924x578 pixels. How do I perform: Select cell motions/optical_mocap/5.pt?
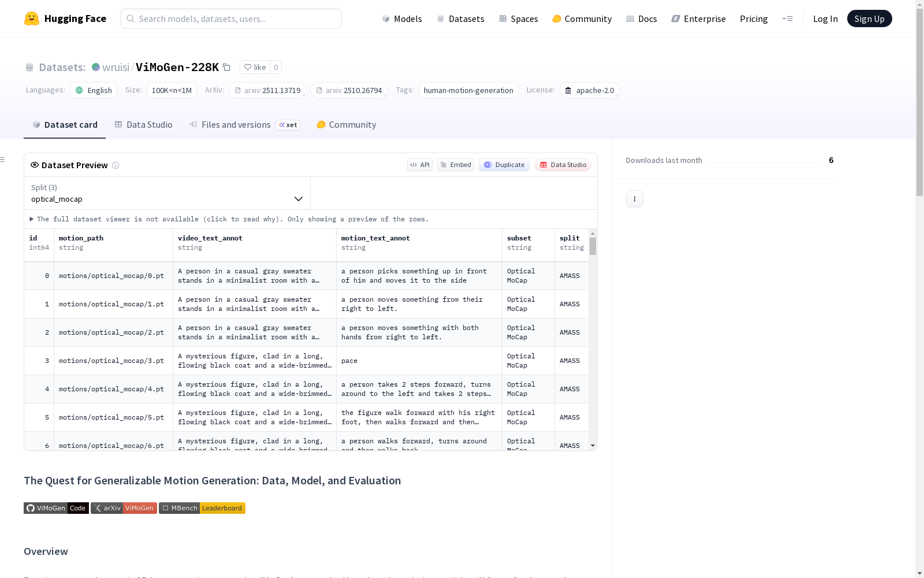(113, 417)
